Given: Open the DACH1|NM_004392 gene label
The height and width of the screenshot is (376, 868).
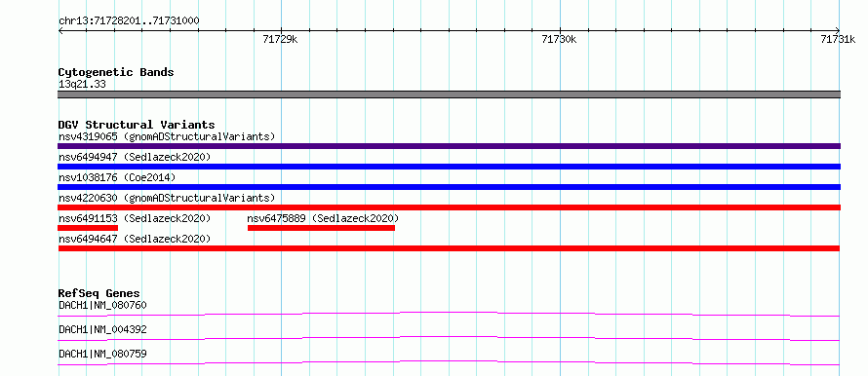Looking at the screenshot, I should 102,329.
